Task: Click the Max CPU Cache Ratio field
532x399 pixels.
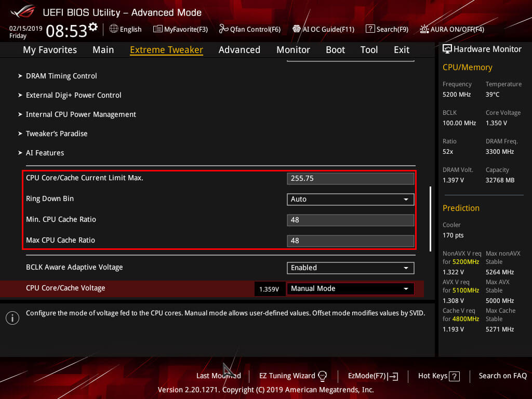Action: [351, 241]
